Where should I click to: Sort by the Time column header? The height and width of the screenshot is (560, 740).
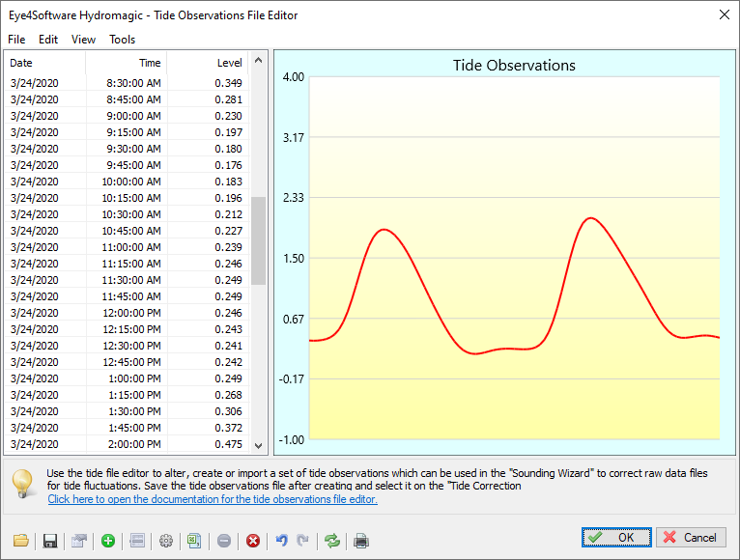126,63
